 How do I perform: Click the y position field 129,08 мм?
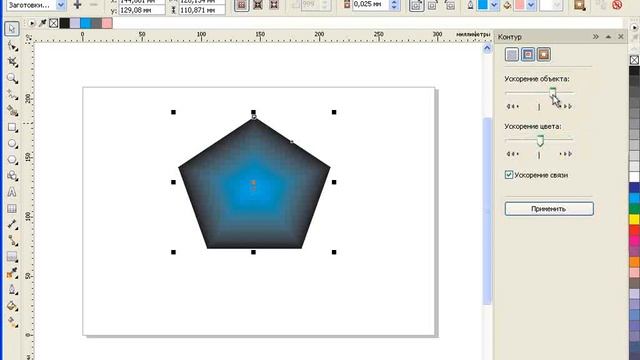click(142, 9)
